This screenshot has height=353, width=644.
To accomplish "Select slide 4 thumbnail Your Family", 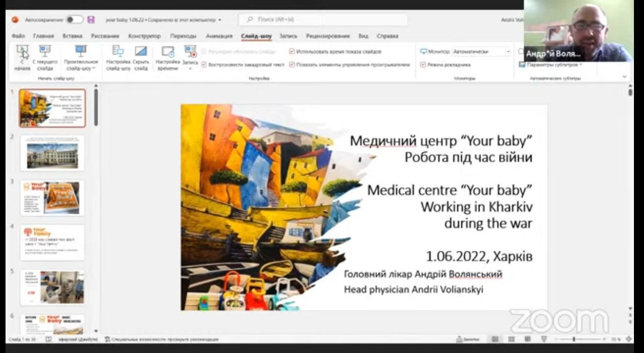I will click(x=52, y=243).
